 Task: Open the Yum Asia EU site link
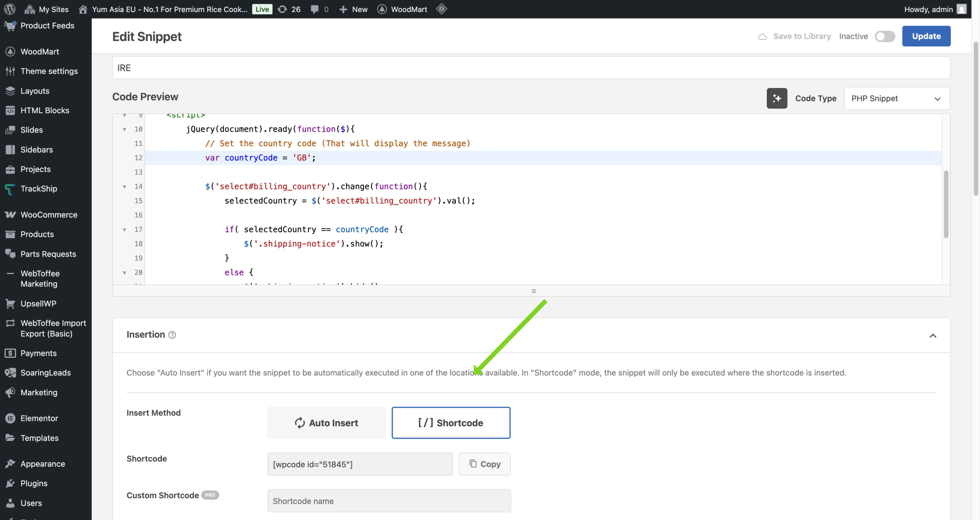coord(170,9)
